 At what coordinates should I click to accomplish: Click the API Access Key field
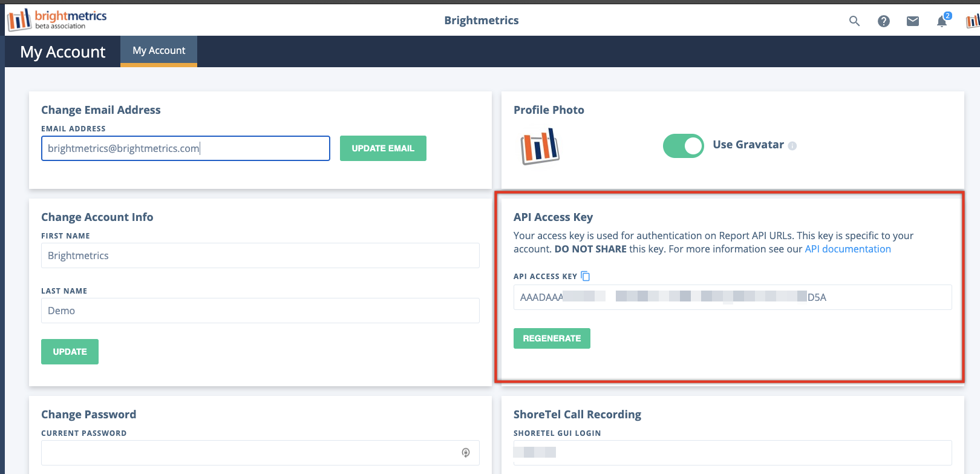[733, 297]
